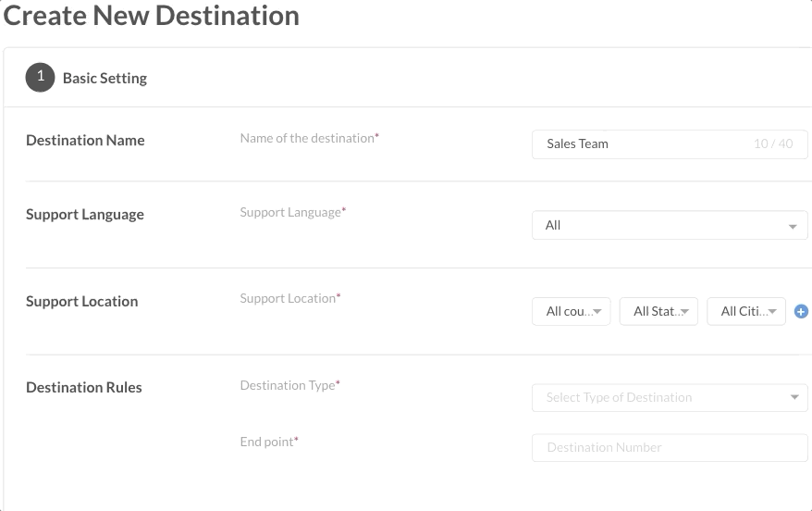
Task: Click the End point field label
Action: tap(268, 442)
